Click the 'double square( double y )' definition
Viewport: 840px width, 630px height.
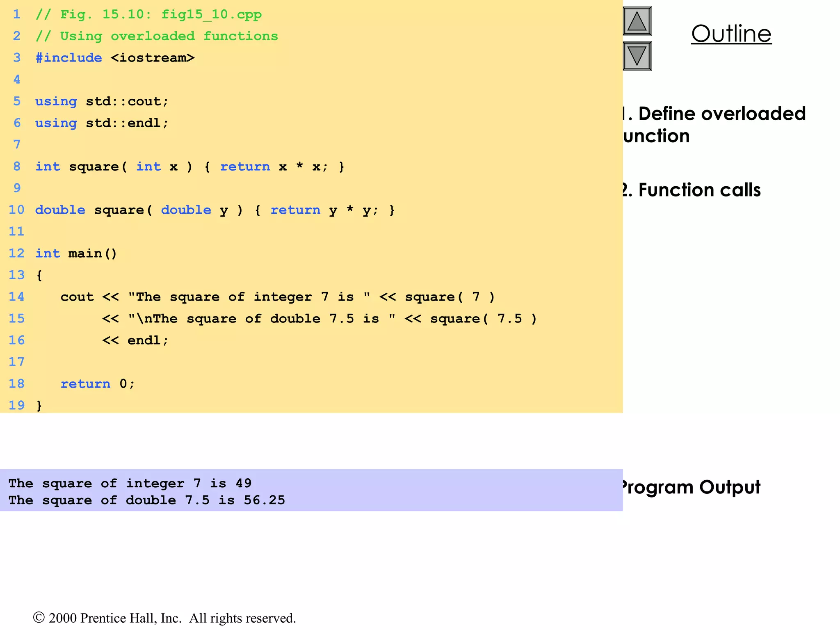click(x=215, y=210)
